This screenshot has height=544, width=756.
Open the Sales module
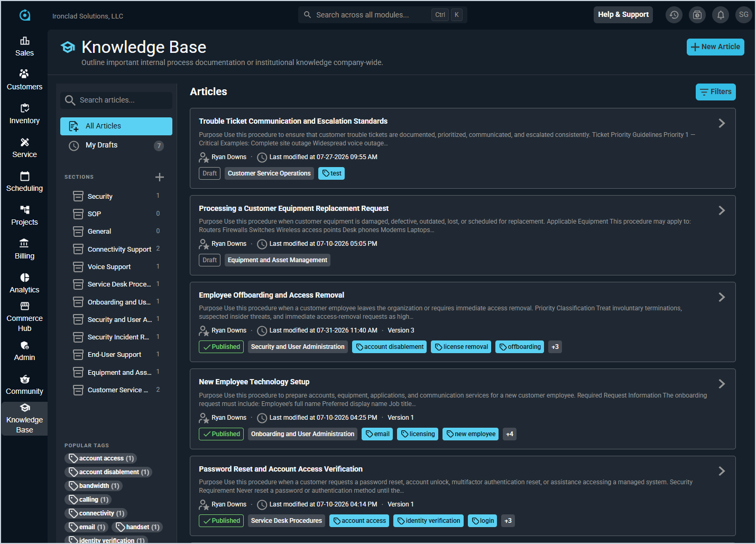point(24,47)
